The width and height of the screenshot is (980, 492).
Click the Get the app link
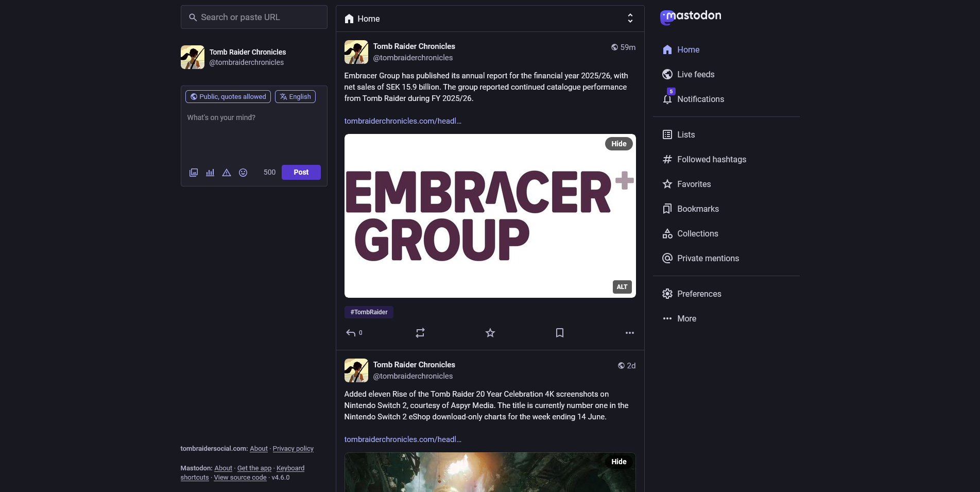click(254, 468)
